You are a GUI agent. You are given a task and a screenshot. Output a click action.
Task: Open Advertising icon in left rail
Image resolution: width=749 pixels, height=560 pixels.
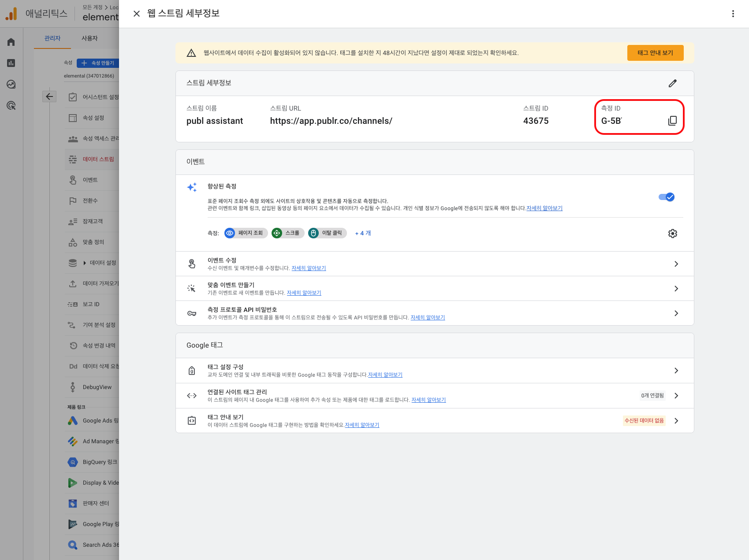[11, 105]
